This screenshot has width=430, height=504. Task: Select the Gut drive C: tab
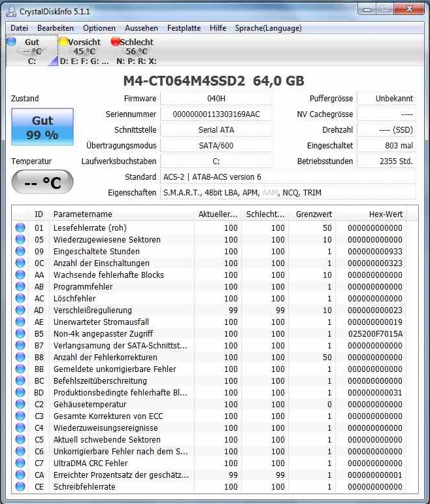point(31,51)
